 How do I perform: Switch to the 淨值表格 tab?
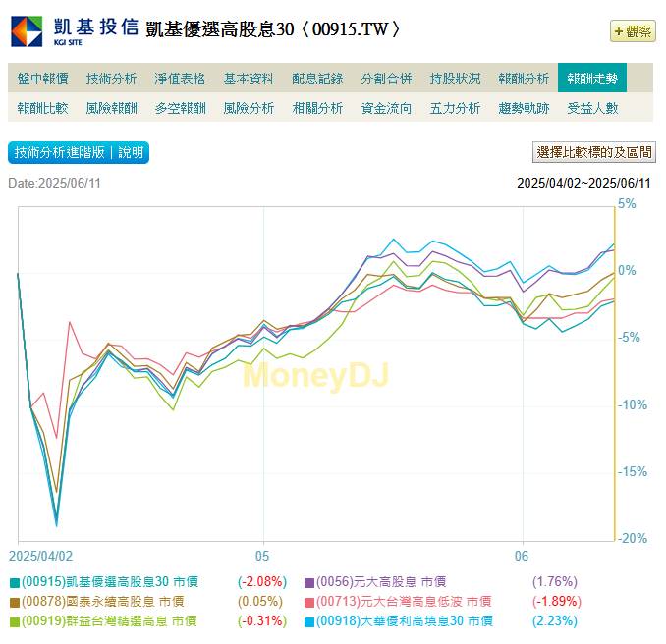click(x=180, y=79)
